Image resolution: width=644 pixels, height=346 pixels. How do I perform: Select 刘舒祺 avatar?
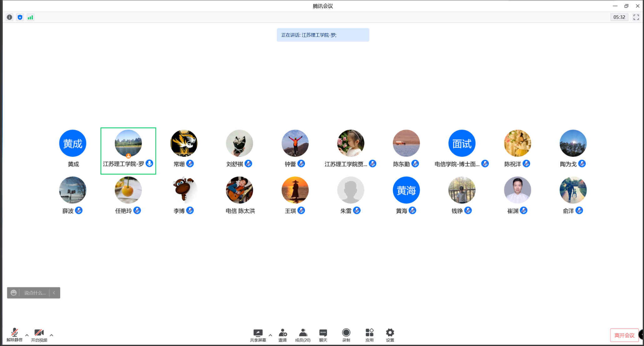(x=239, y=143)
